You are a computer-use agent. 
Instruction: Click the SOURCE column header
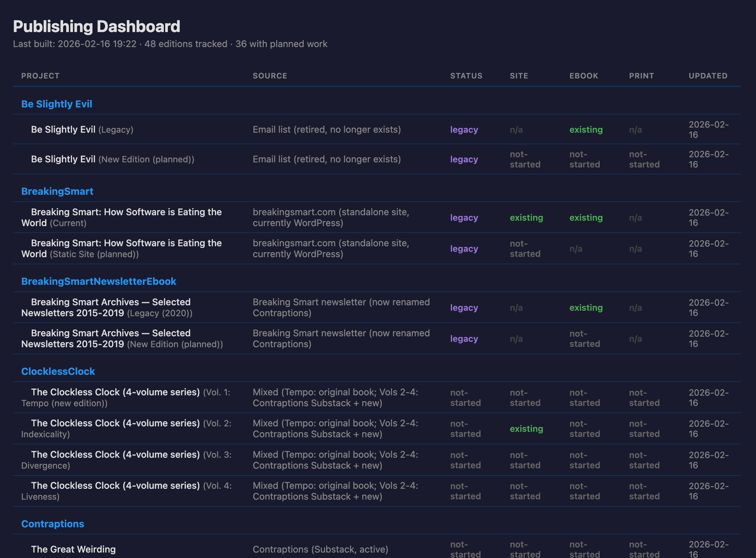click(270, 76)
